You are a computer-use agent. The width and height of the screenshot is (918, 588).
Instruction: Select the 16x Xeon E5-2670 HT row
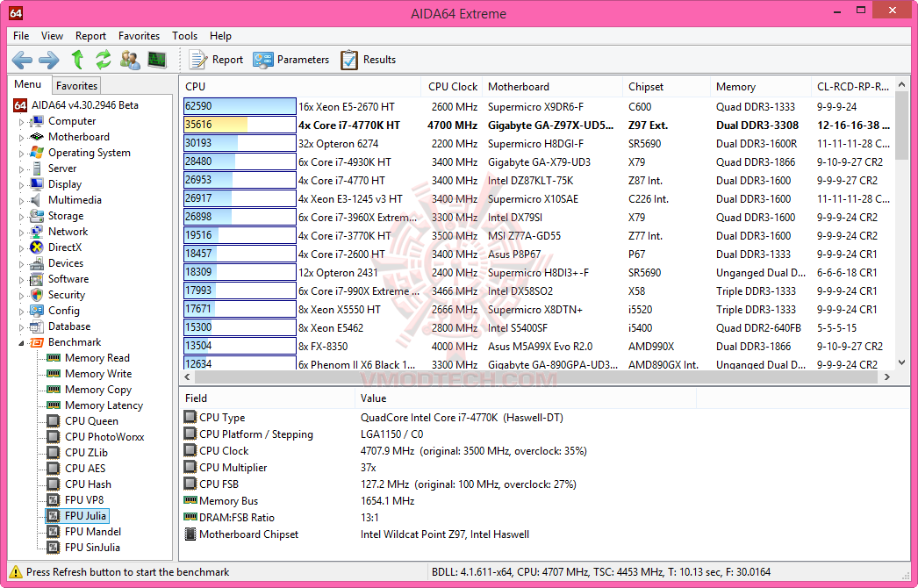tap(539, 106)
